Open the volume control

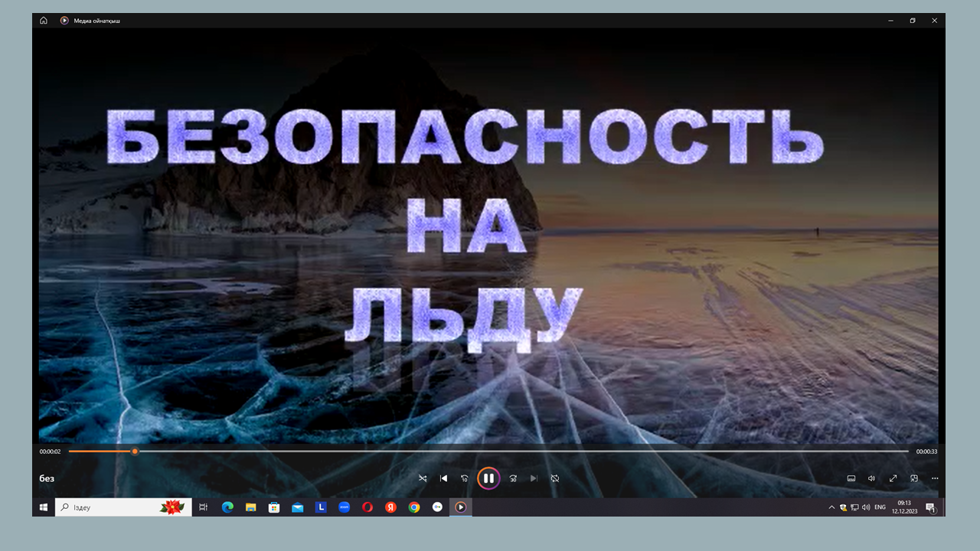(x=871, y=478)
